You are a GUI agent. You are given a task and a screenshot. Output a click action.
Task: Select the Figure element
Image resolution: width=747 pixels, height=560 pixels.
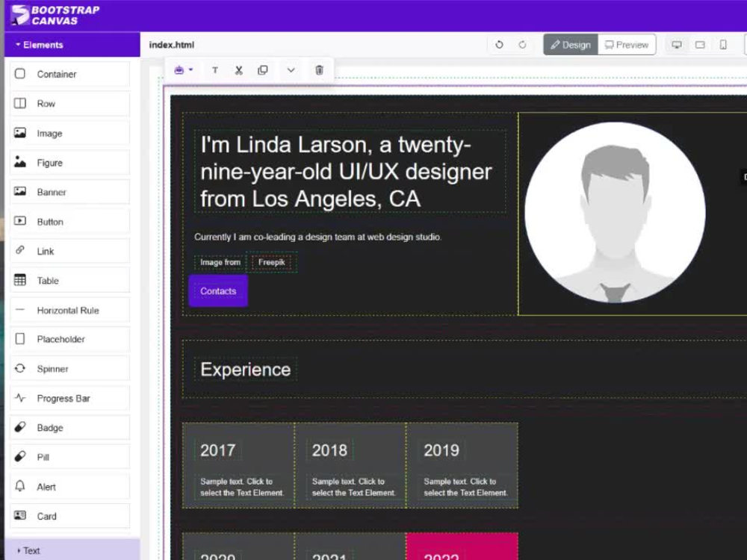click(69, 163)
